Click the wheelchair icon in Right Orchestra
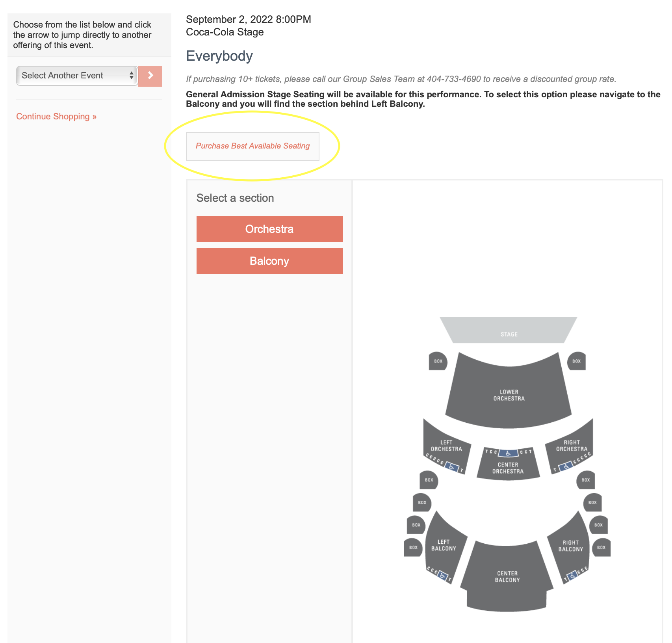The width and height of the screenshot is (672, 643). [x=566, y=466]
